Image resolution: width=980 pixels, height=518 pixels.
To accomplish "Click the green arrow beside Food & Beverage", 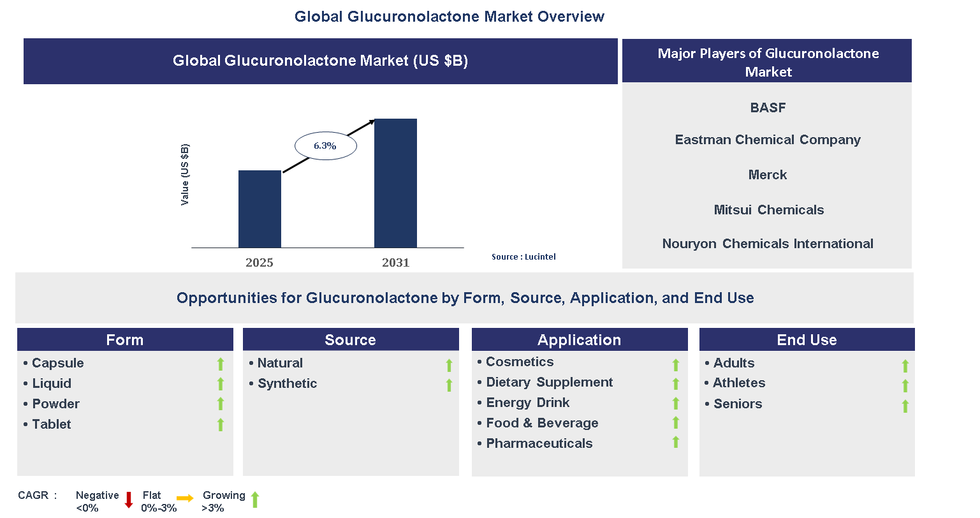I will pos(676,423).
